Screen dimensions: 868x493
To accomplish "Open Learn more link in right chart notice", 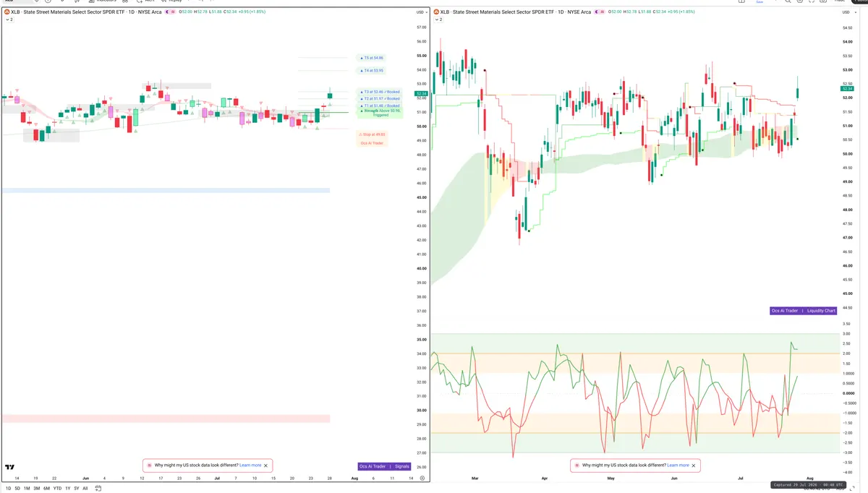I will (678, 466).
